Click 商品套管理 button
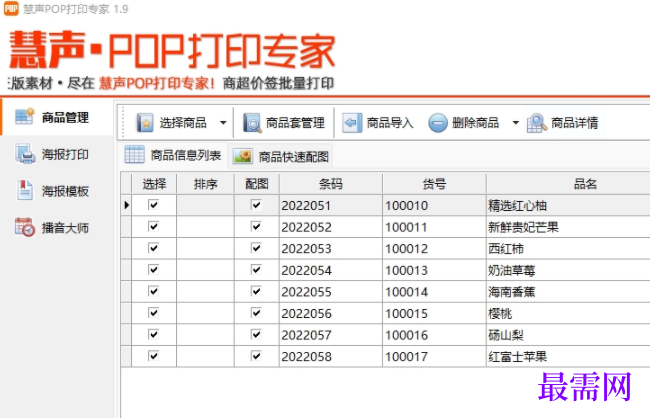650x418 pixels. coord(284,123)
